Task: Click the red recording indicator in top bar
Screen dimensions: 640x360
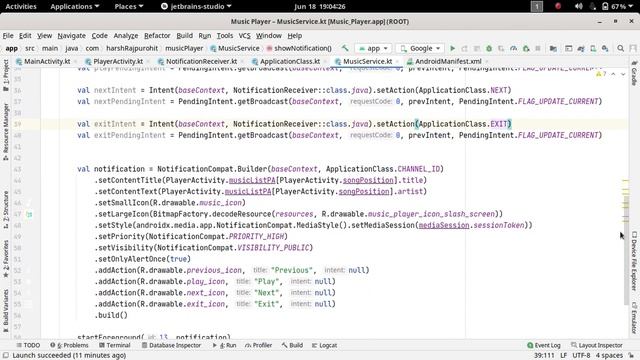Action: click(558, 6)
